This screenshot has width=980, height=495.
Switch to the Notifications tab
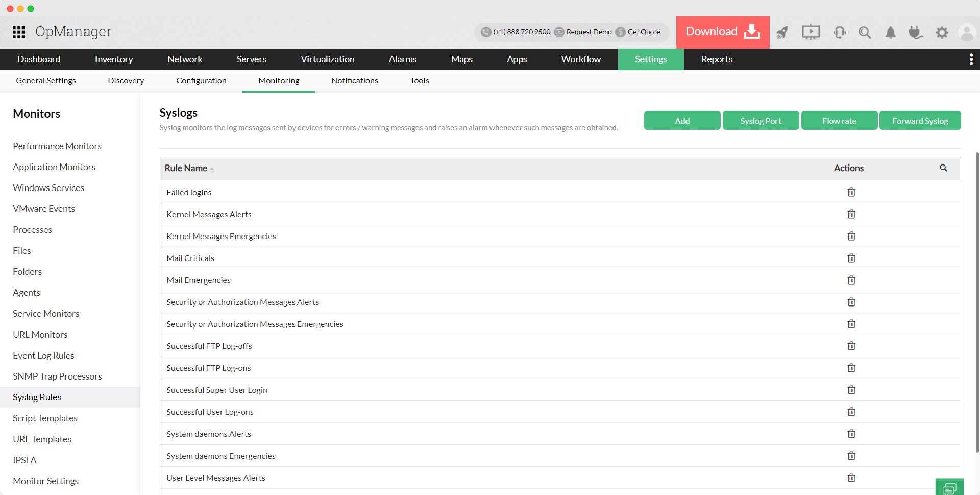354,80
